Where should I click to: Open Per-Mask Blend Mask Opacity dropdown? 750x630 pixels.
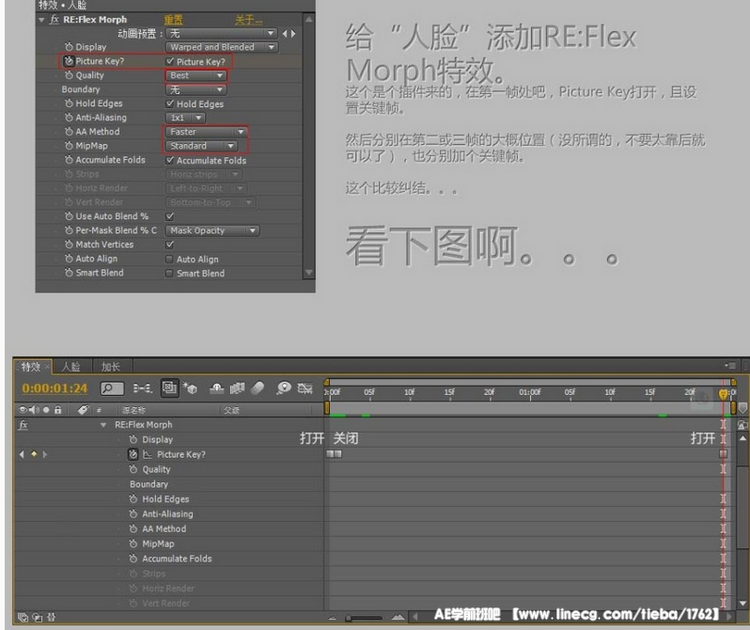pyautogui.click(x=212, y=231)
